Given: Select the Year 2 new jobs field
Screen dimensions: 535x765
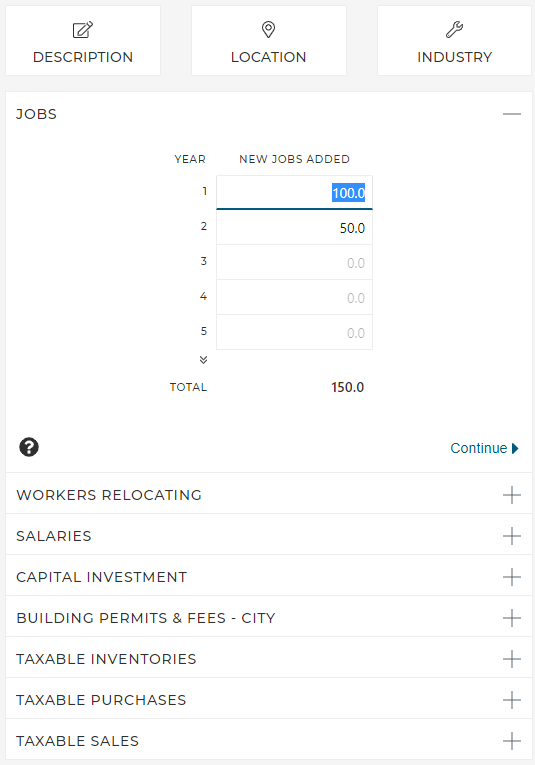Looking at the screenshot, I should tap(295, 228).
